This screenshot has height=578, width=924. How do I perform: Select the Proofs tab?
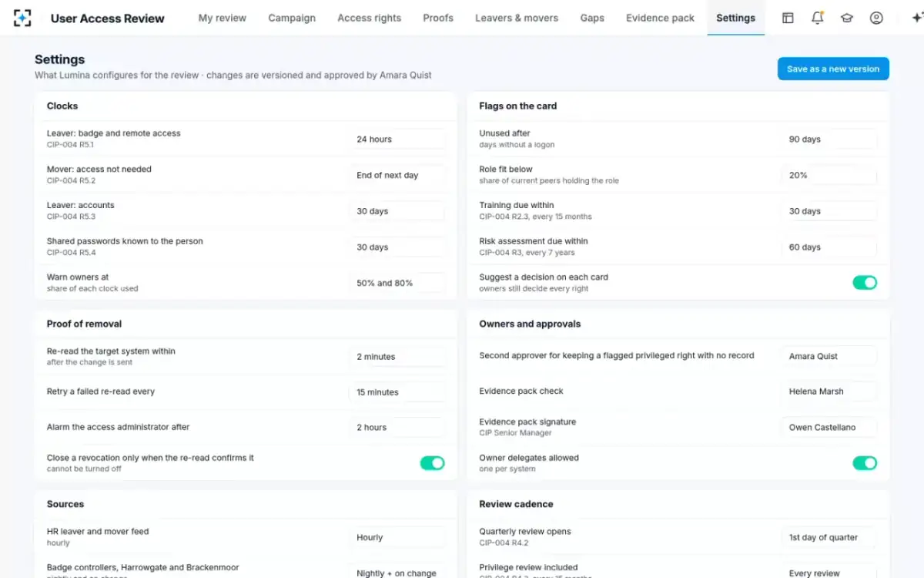438,18
